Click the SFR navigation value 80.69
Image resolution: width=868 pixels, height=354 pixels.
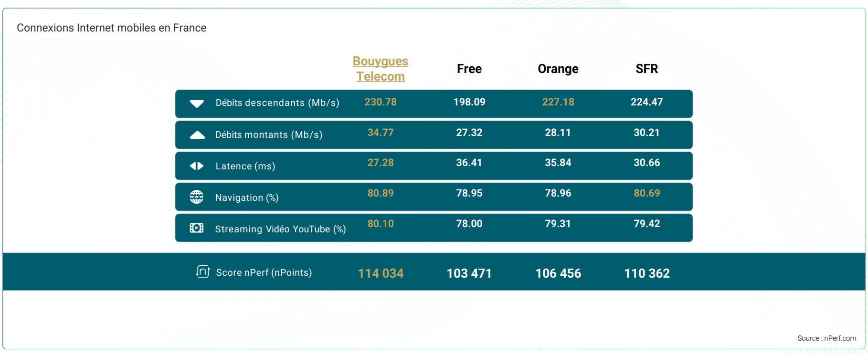click(647, 193)
